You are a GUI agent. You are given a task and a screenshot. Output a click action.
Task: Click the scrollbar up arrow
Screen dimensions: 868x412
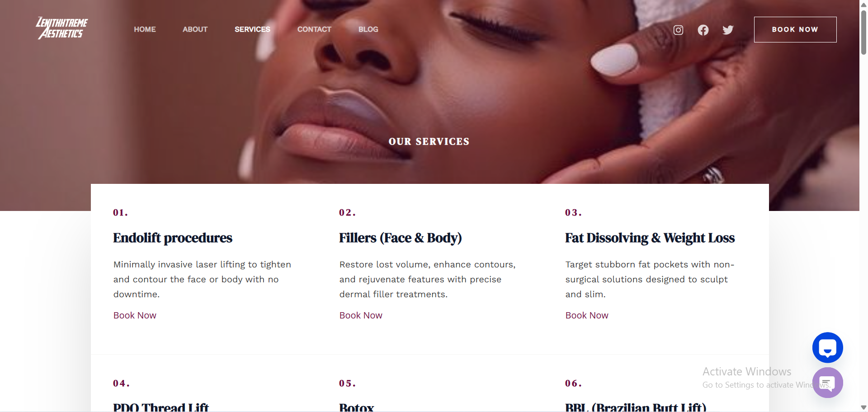[863, 4]
